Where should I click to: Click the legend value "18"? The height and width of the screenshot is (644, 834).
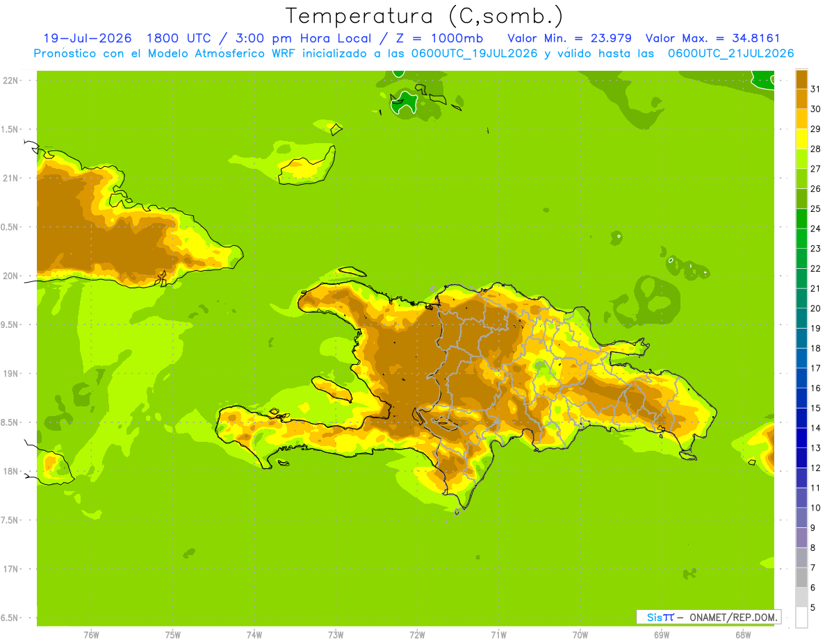click(815, 348)
